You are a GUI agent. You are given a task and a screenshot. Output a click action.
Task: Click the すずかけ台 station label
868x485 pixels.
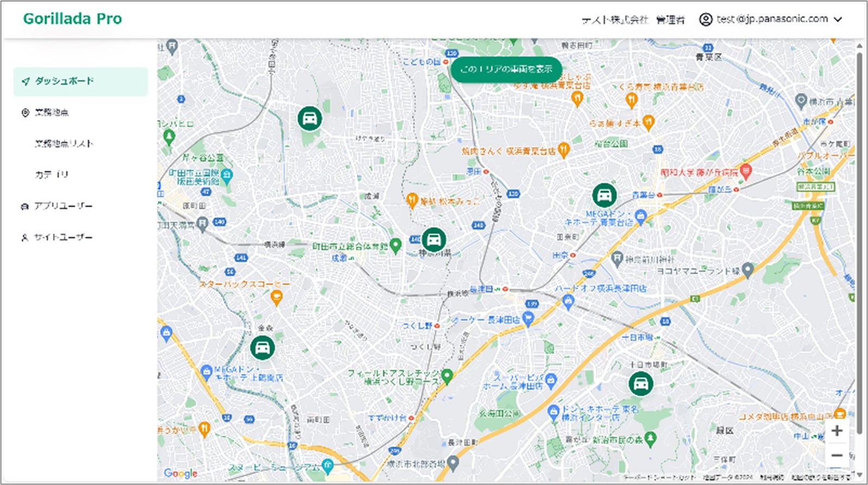coord(387,418)
